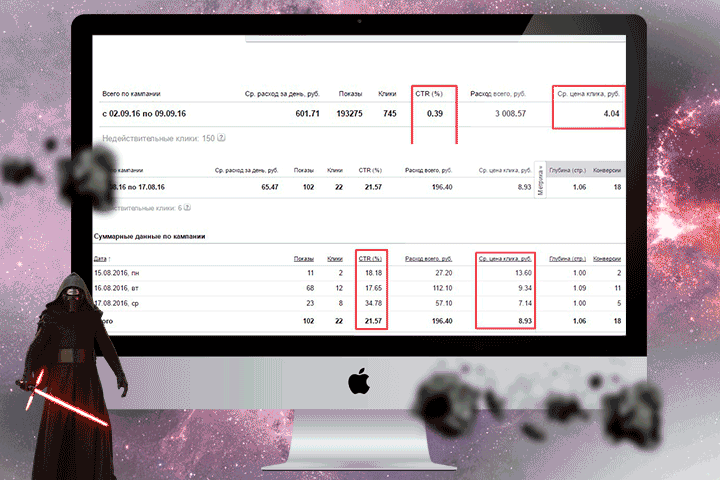Image resolution: width=720 pixels, height=480 pixels.
Task: Click the "Суммарные данные по кампании" heading
Action: tap(149, 237)
